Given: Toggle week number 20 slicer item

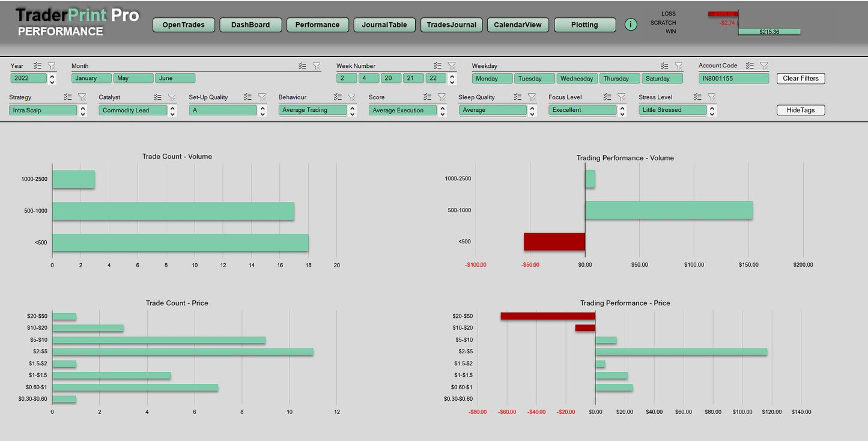Looking at the screenshot, I should tap(390, 78).
